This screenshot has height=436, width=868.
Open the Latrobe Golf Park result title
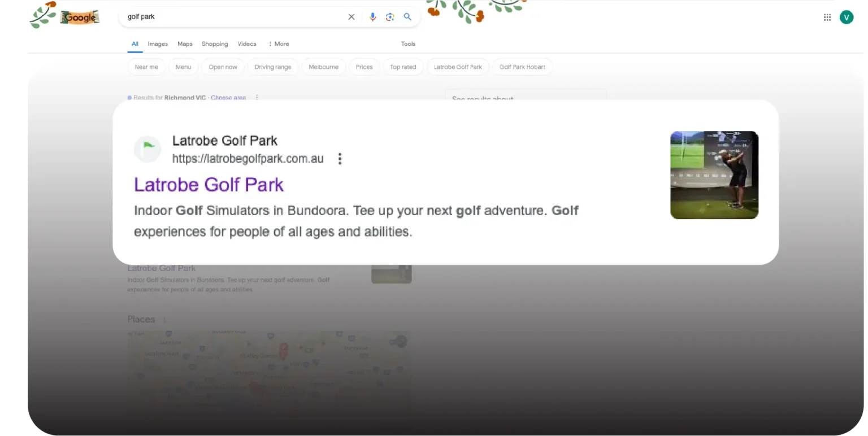point(209,185)
